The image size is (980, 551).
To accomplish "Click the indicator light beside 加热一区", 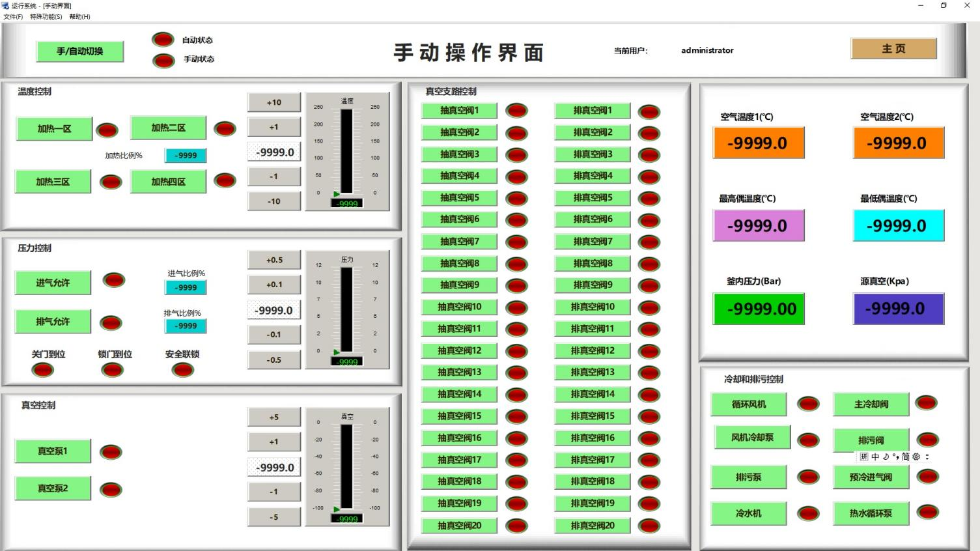I will [107, 129].
